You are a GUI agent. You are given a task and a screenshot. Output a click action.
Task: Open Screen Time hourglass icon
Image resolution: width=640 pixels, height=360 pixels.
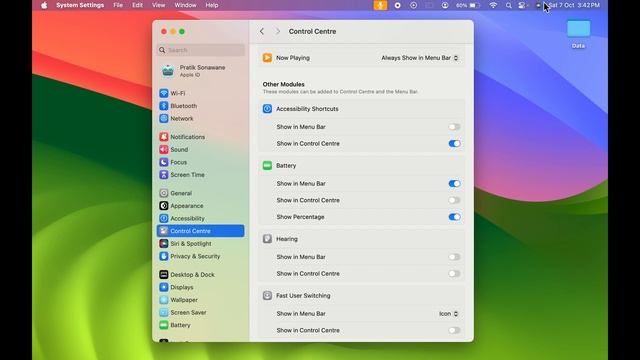pyautogui.click(x=164, y=175)
